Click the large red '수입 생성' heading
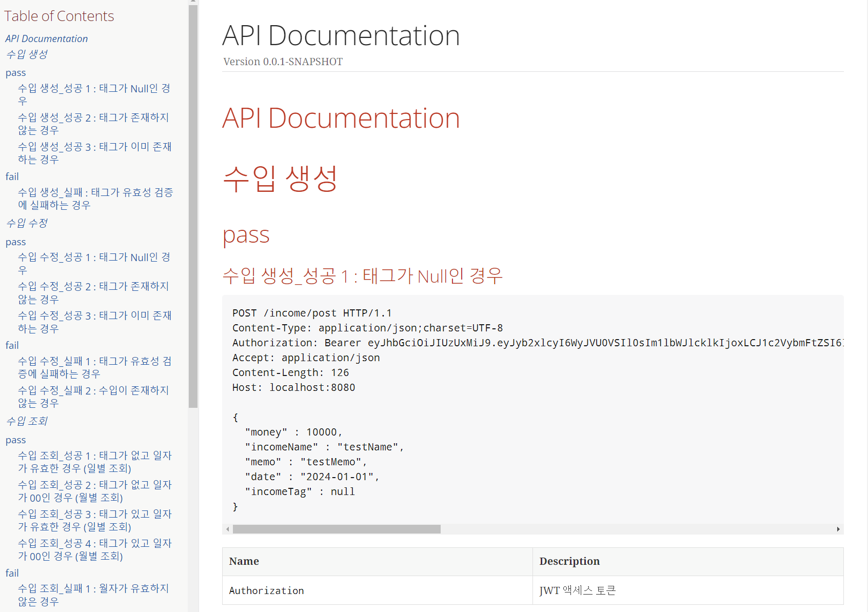The image size is (868, 612). tap(280, 179)
